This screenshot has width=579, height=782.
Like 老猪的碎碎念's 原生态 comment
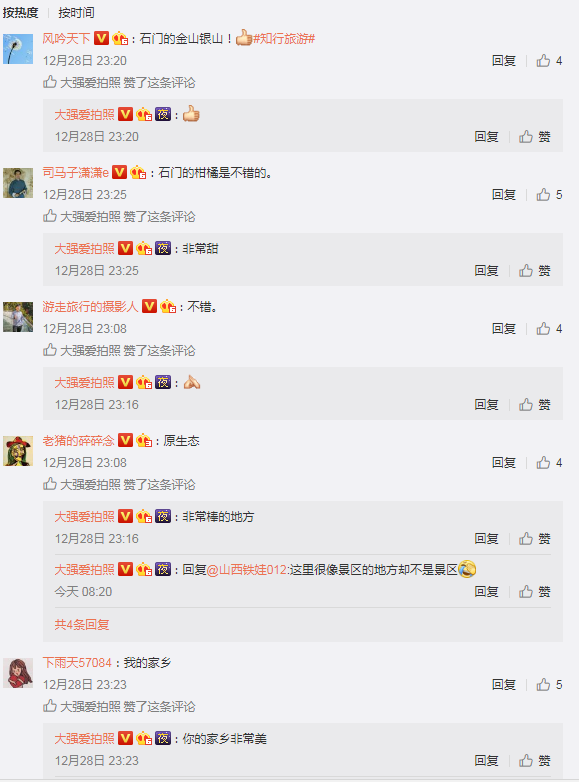pyautogui.click(x=549, y=463)
